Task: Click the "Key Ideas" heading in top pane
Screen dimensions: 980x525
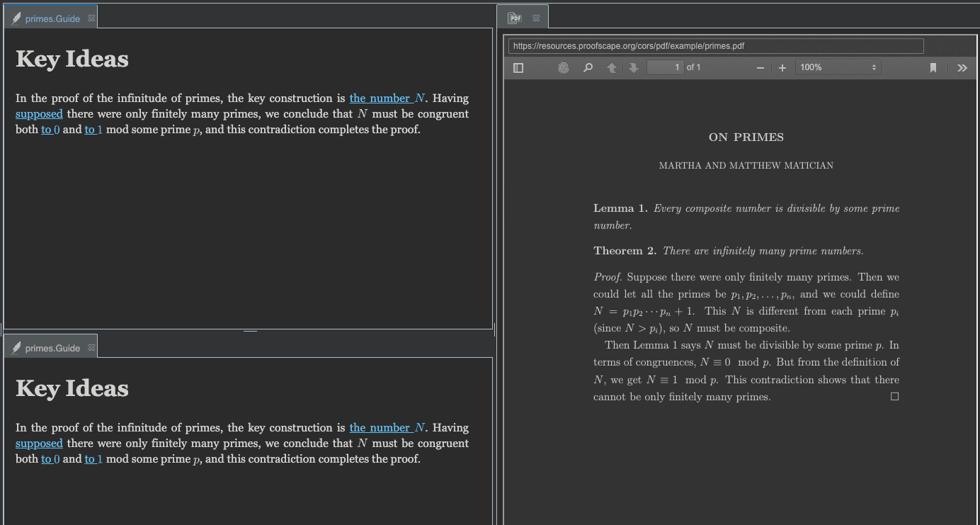Action: tap(72, 59)
